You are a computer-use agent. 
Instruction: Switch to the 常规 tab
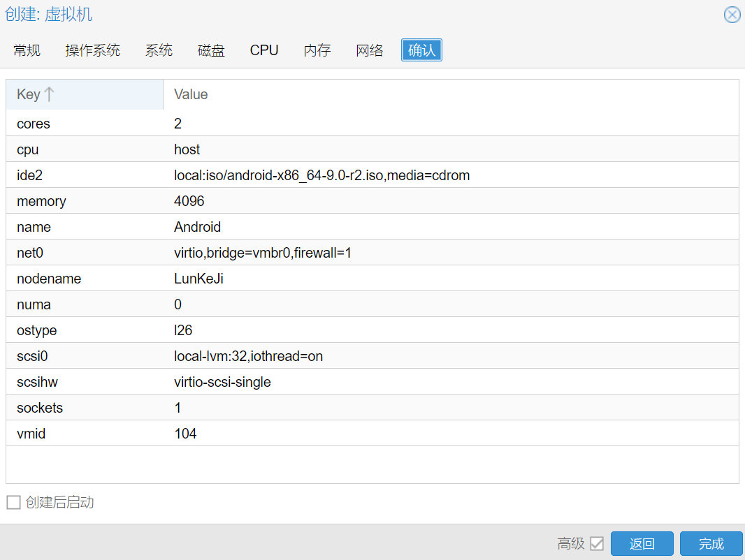point(27,50)
